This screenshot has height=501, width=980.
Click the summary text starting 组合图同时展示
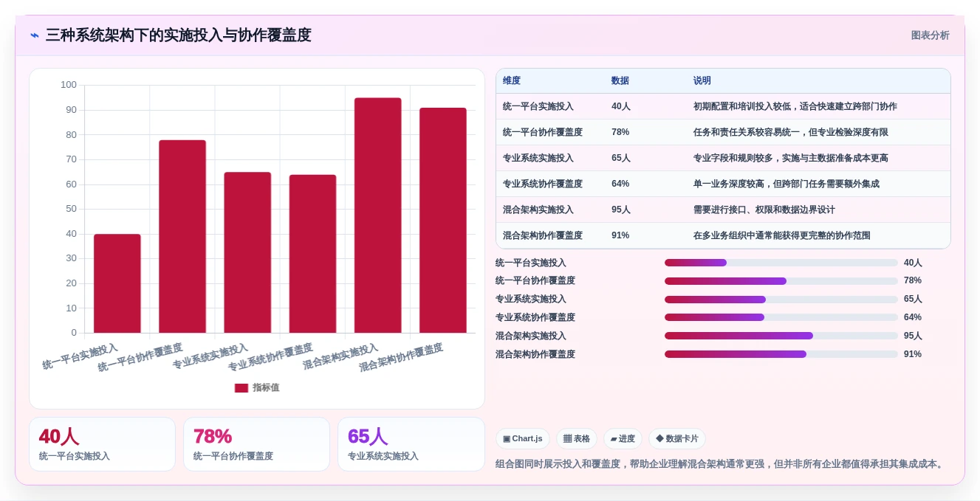coord(721,464)
